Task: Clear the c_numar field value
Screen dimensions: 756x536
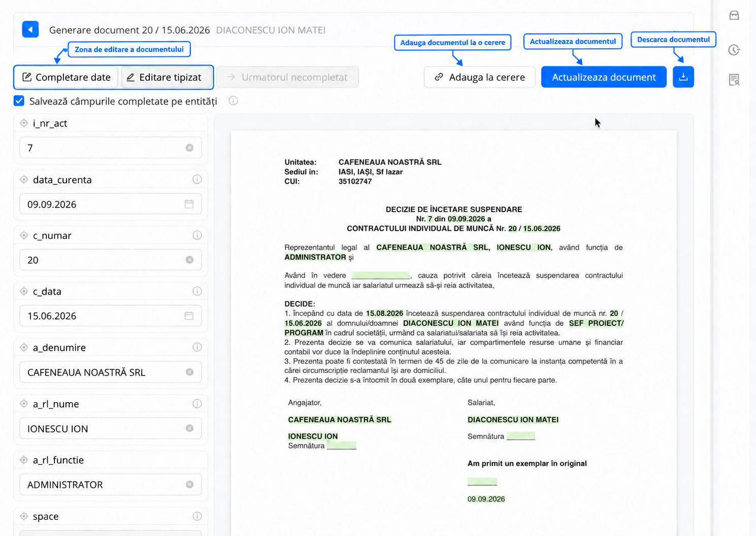Action: [x=189, y=260]
